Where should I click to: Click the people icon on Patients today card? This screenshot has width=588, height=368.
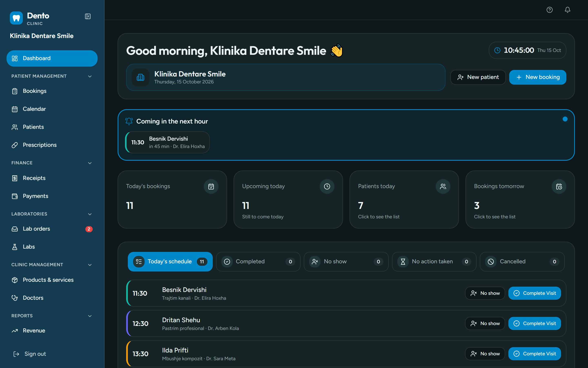[x=443, y=186]
